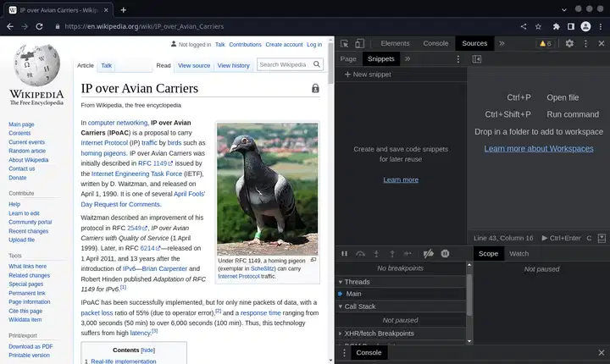The height and width of the screenshot is (364, 610).
Task: Open a new browser tab
Action: 124,10
